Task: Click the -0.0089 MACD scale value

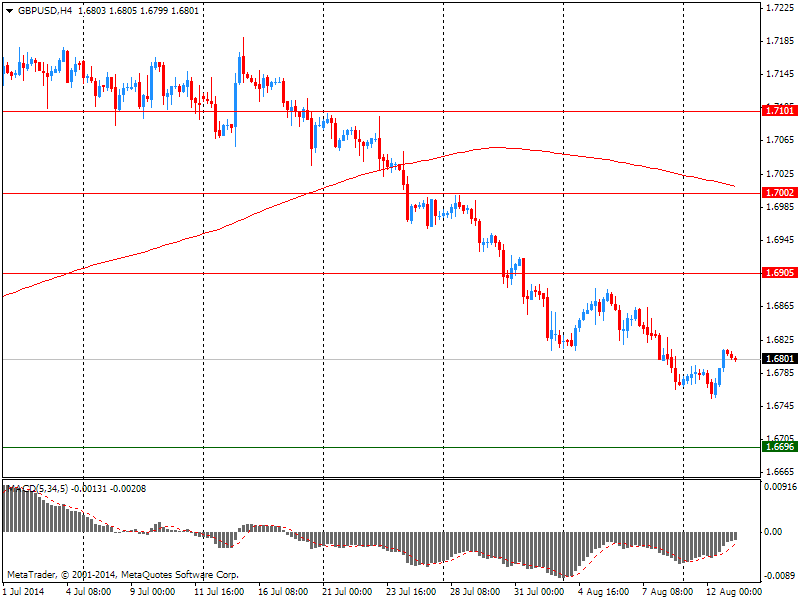Action: [x=779, y=576]
